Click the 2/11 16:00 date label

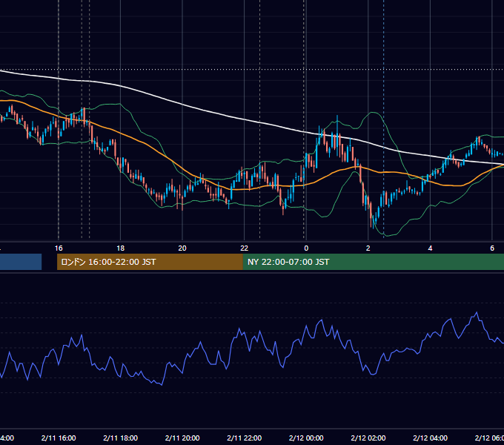59,438
